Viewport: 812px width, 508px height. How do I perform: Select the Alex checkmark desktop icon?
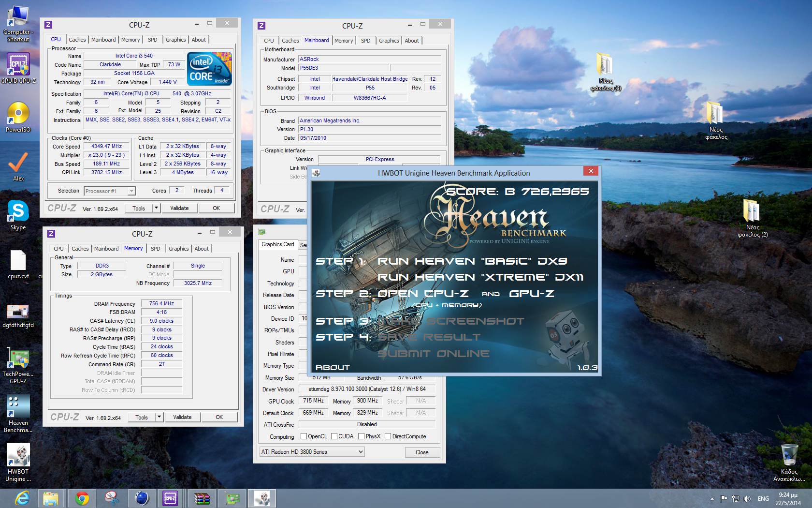pos(18,166)
